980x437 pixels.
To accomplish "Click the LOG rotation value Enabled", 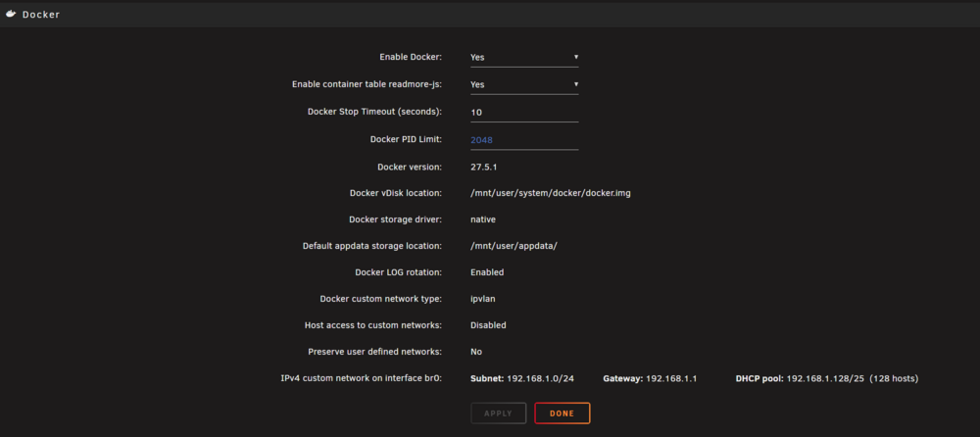I will click(x=487, y=272).
